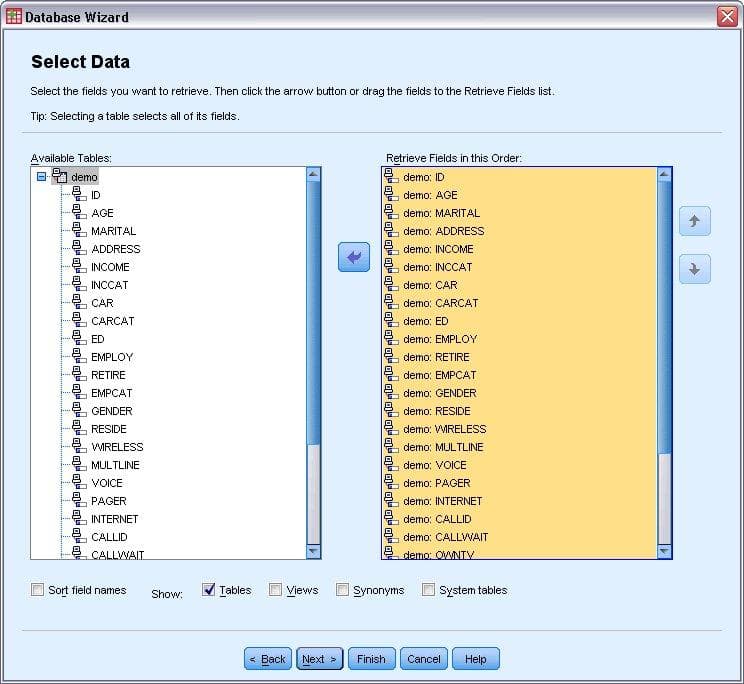744x684 pixels.
Task: Click the field icon beside demo: VOICE
Action: coord(391,465)
